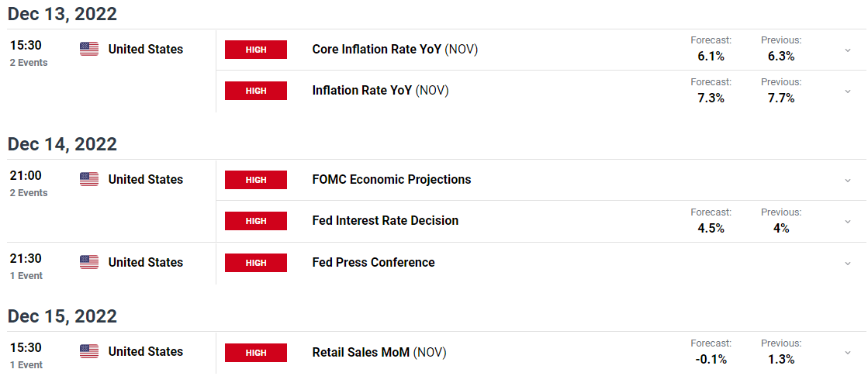Expand Fed Press Conference row chevron

pyautogui.click(x=848, y=264)
